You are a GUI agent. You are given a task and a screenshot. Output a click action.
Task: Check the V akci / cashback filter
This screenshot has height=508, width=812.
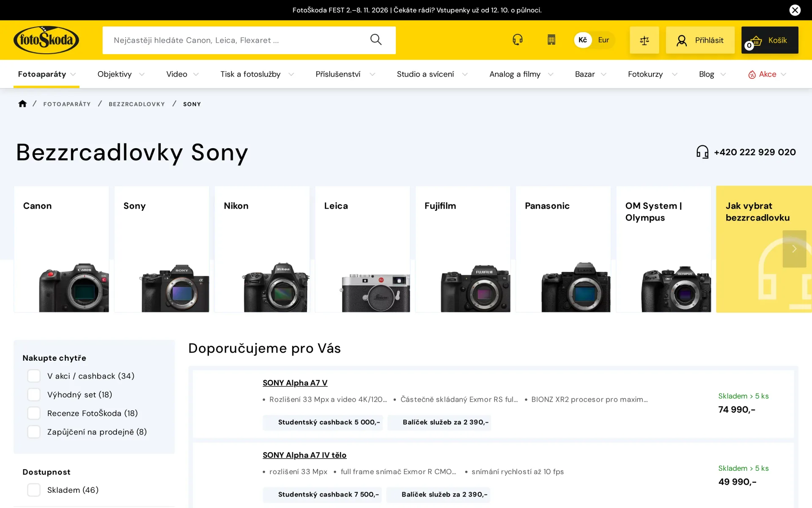(34, 376)
